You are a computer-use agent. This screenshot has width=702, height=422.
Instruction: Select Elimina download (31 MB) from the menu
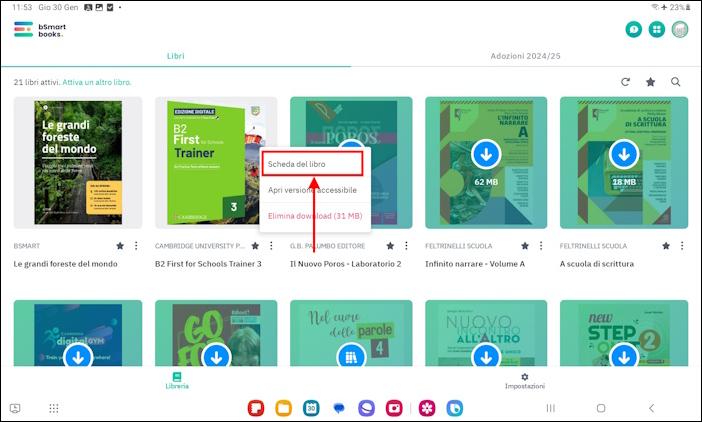315,216
